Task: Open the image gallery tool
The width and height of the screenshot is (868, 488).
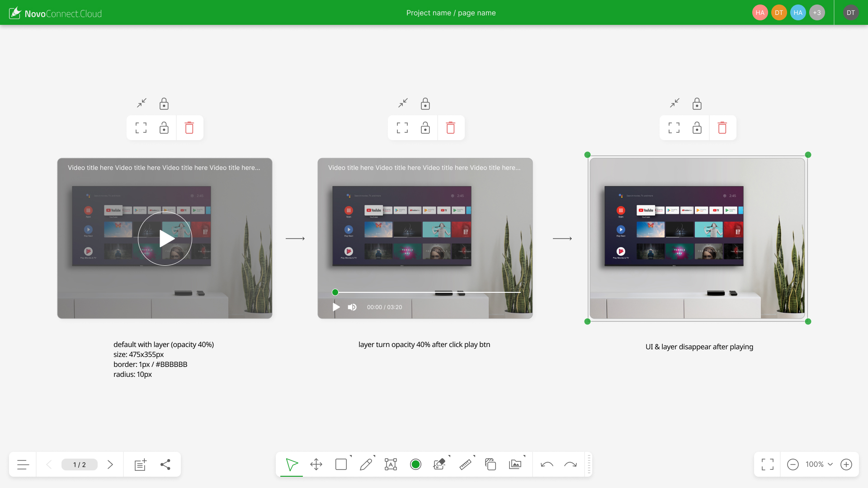Action: click(x=515, y=465)
